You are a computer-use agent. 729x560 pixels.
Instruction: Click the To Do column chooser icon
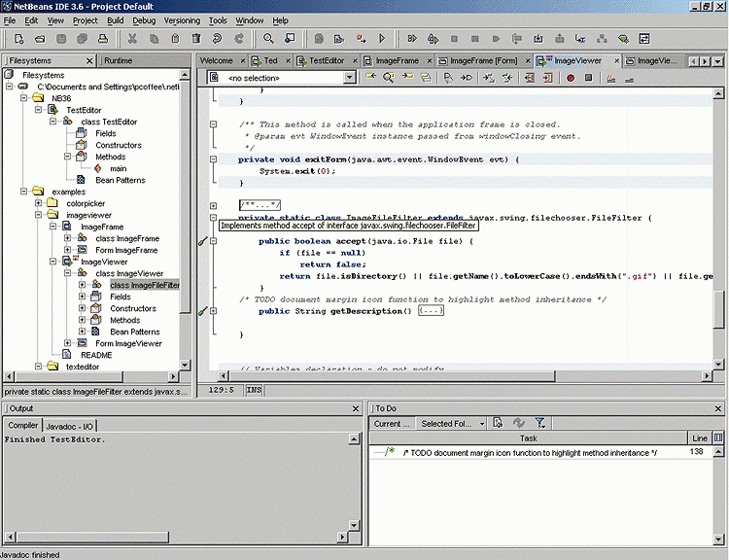pos(718,437)
